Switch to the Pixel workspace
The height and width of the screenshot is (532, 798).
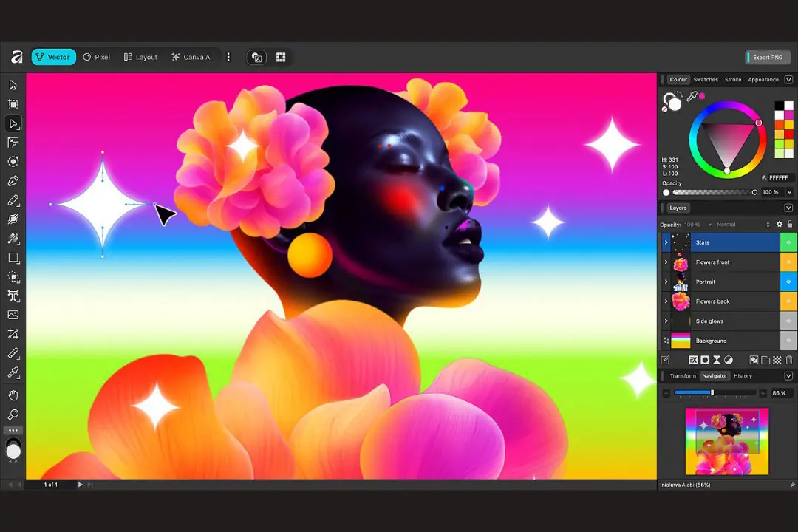tap(97, 57)
